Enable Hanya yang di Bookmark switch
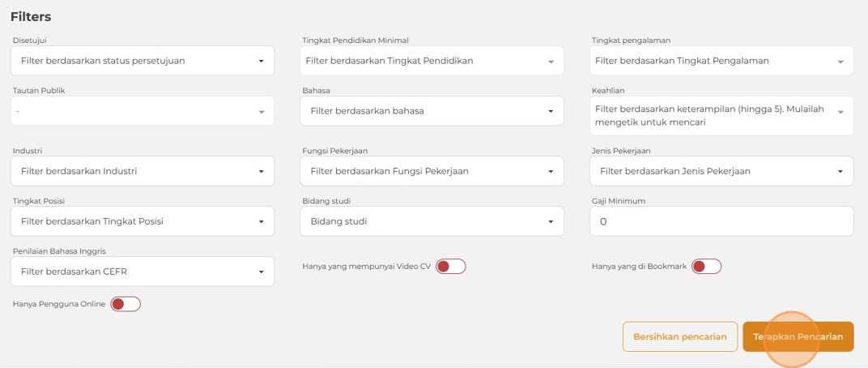 (705, 267)
